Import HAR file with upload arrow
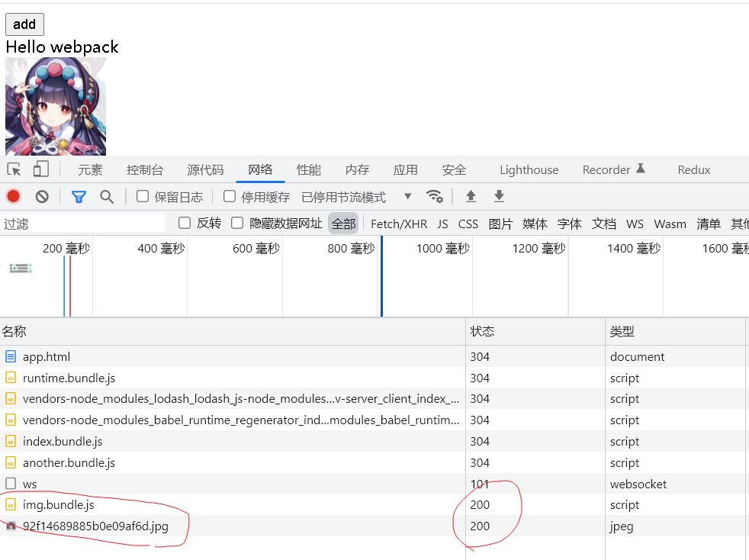 pyautogui.click(x=471, y=196)
